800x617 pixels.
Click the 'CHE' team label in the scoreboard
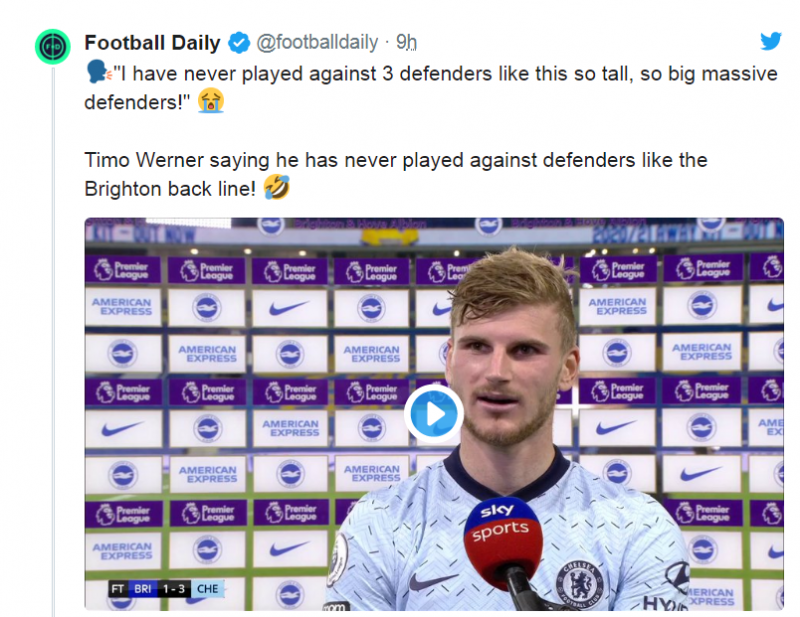208,589
